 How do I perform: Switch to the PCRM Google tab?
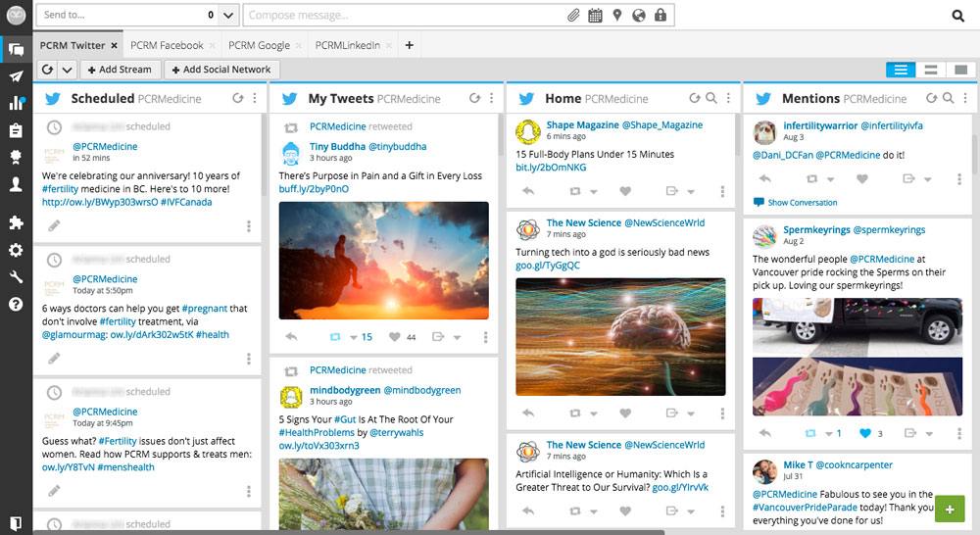pos(259,46)
